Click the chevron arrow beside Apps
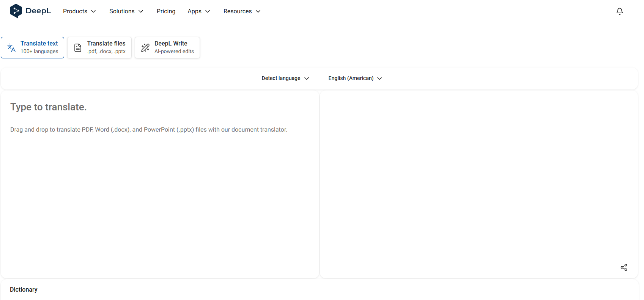Image resolution: width=644 pixels, height=300 pixels. click(208, 11)
